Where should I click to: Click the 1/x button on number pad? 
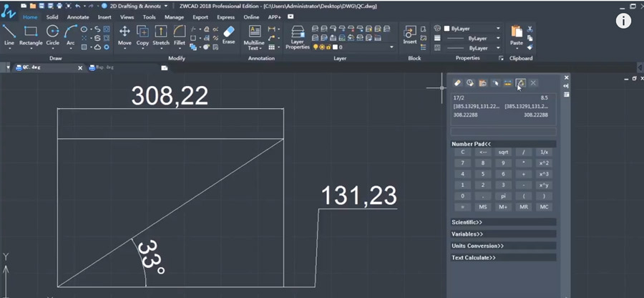tap(545, 152)
